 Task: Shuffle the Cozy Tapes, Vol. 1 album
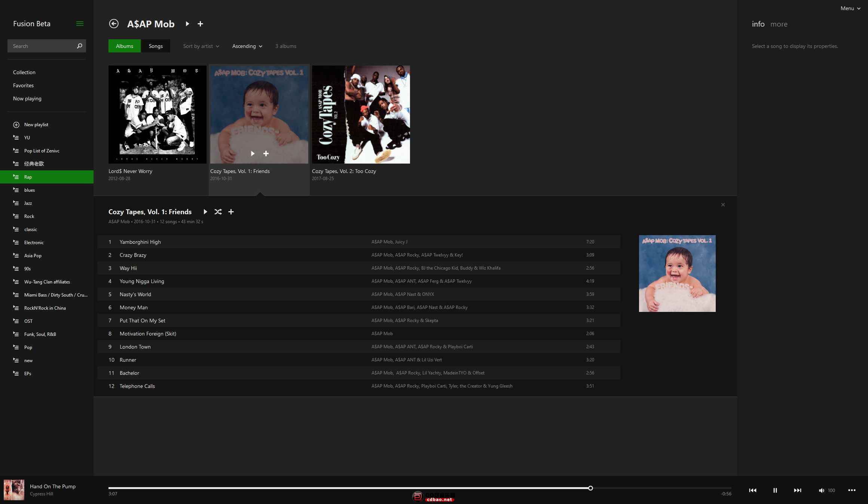pos(218,212)
